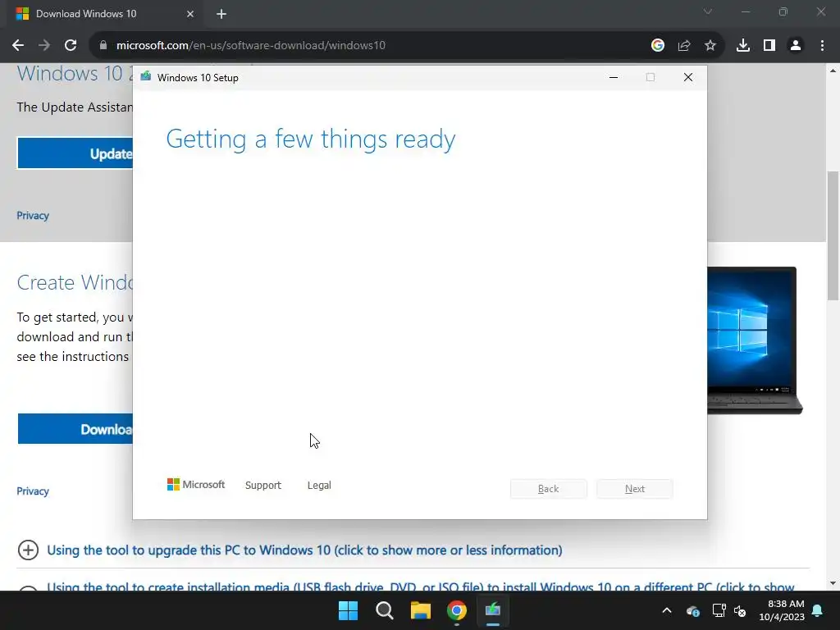Open Google account icon in address bar
The height and width of the screenshot is (630, 840).
pyautogui.click(x=657, y=46)
